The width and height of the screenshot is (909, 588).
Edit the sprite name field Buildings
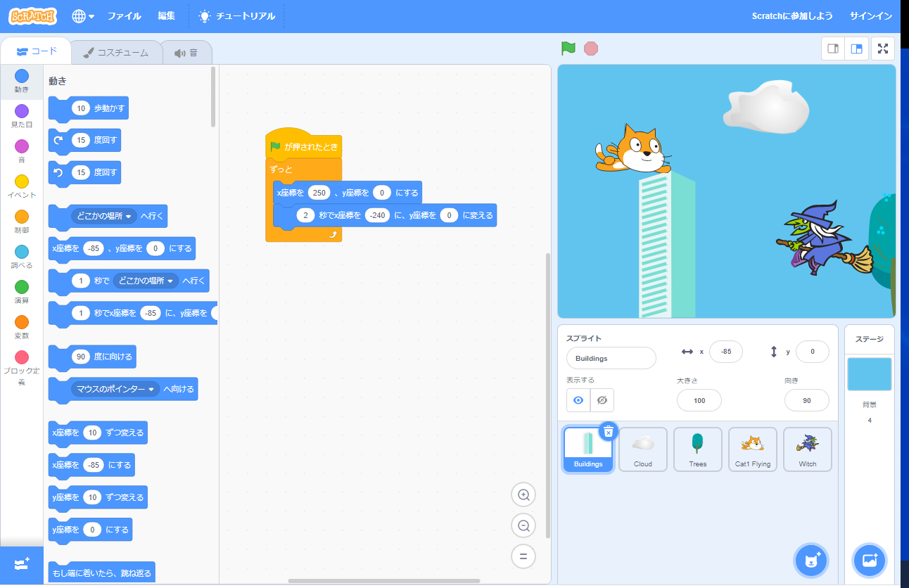(611, 358)
